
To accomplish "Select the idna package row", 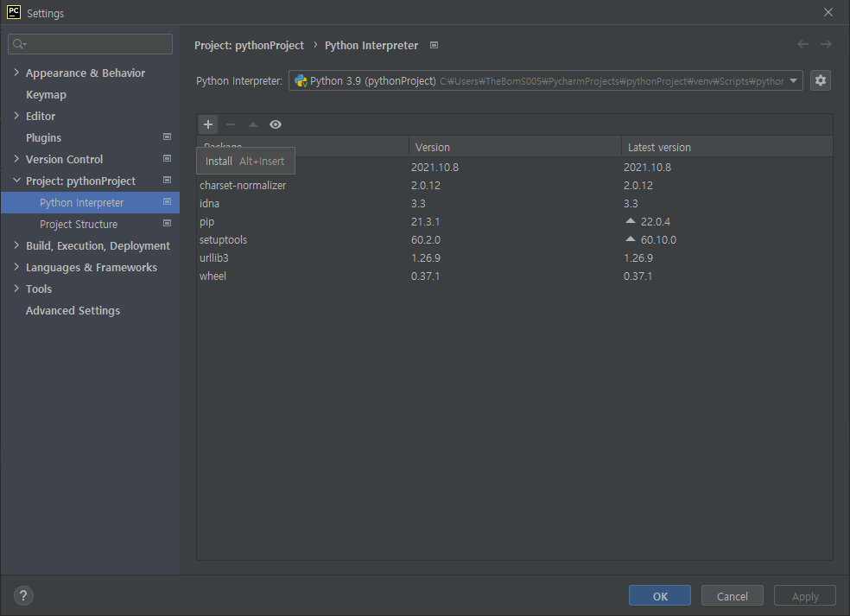I will pos(515,203).
